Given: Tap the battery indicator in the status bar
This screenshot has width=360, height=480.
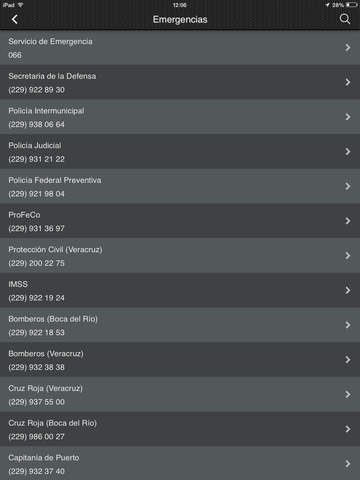Looking at the screenshot, I should click(351, 5).
